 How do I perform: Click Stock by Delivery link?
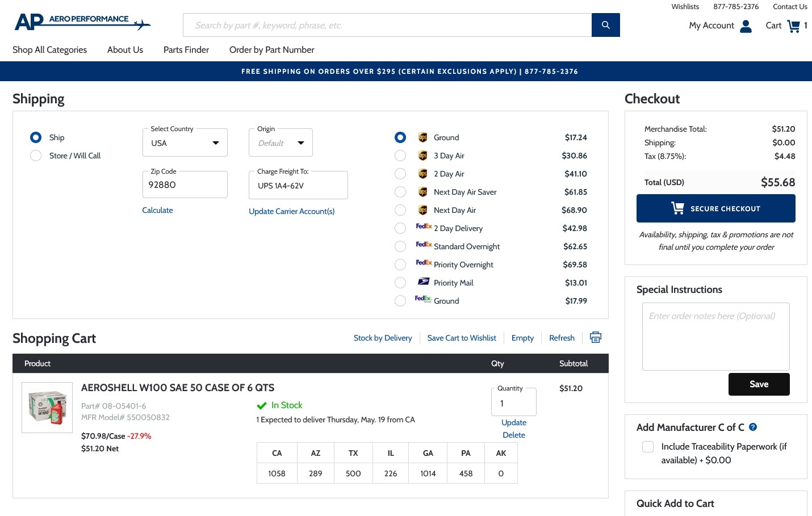coord(383,338)
